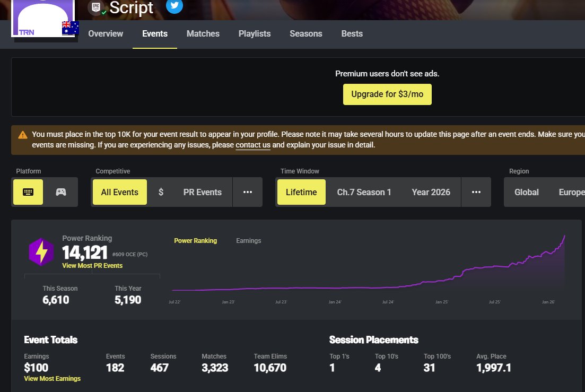
Task: Select the All Events filter
Action: click(x=120, y=192)
